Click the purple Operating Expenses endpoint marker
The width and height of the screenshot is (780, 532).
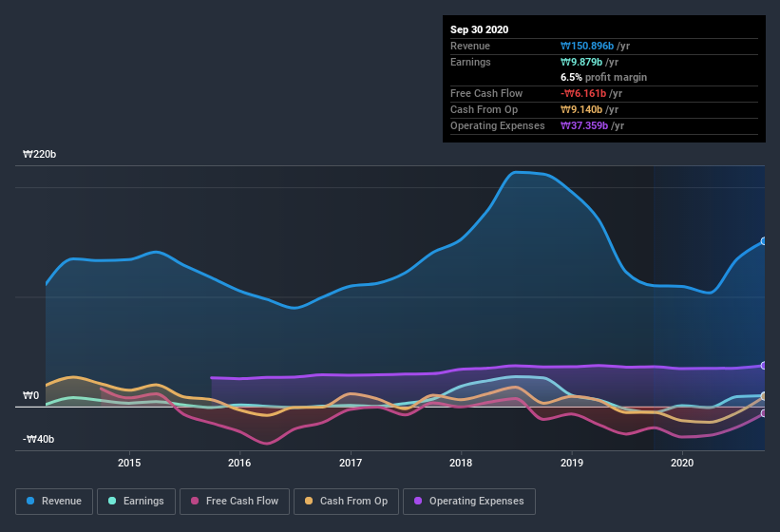tap(764, 366)
